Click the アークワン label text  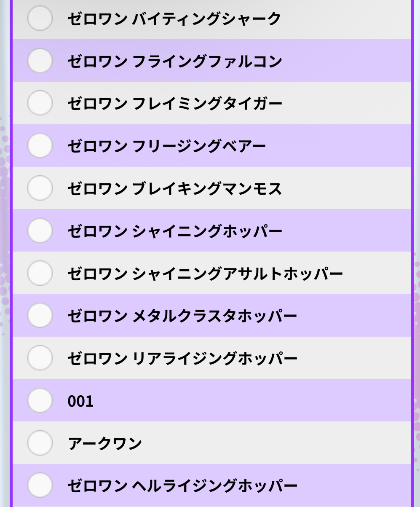(105, 443)
